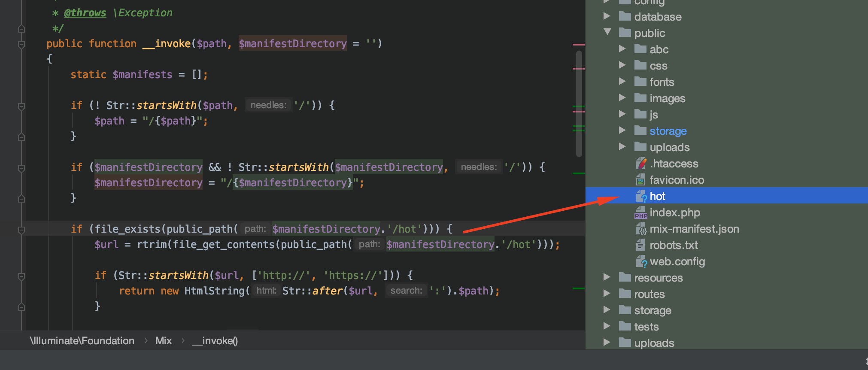Expand the blue storage folder arrow
The image size is (868, 370).
[x=622, y=130]
